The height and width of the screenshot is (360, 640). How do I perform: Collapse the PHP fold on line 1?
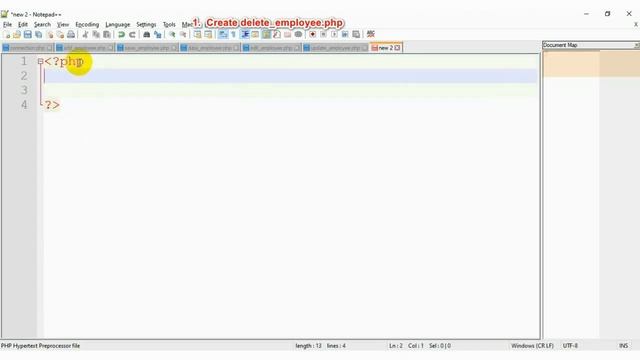[x=40, y=61]
